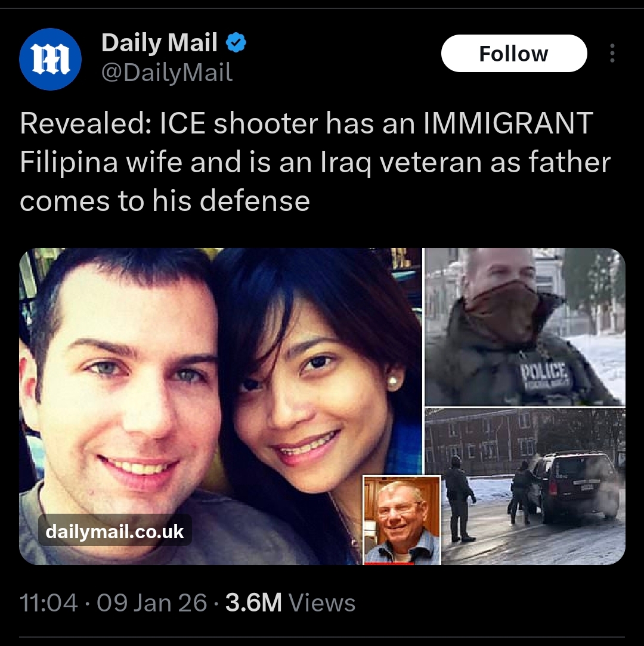Click the word IMMIGRANT in headline
The image size is (644, 646).
(509, 123)
